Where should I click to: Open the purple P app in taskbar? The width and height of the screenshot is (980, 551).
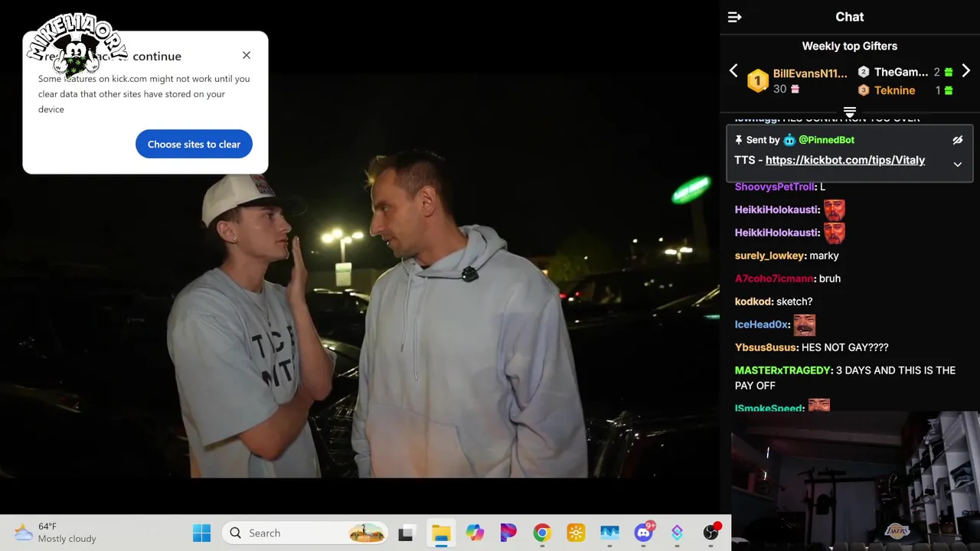coord(508,533)
